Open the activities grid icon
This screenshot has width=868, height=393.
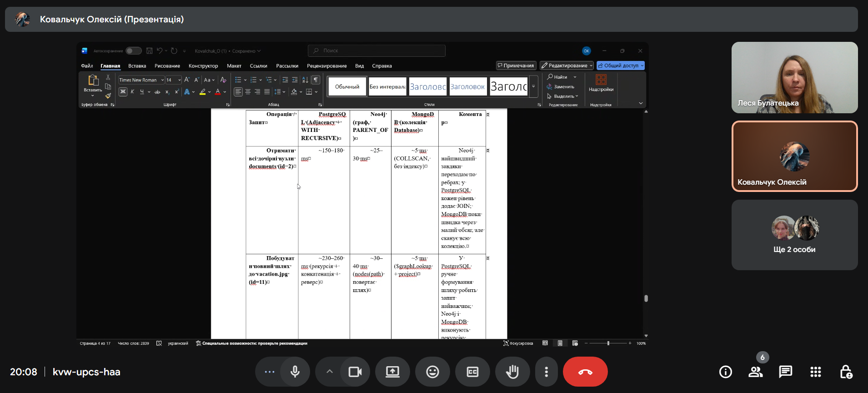click(815, 372)
